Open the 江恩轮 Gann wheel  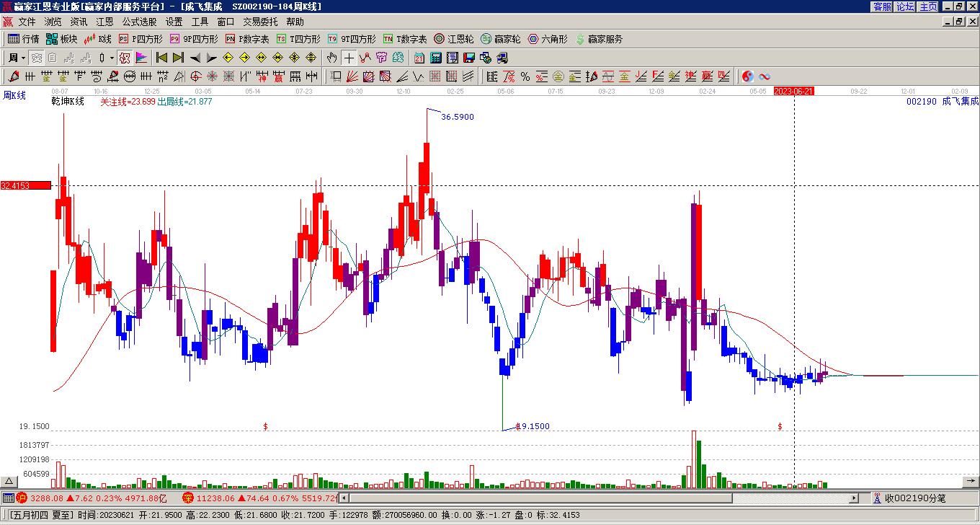click(x=454, y=39)
